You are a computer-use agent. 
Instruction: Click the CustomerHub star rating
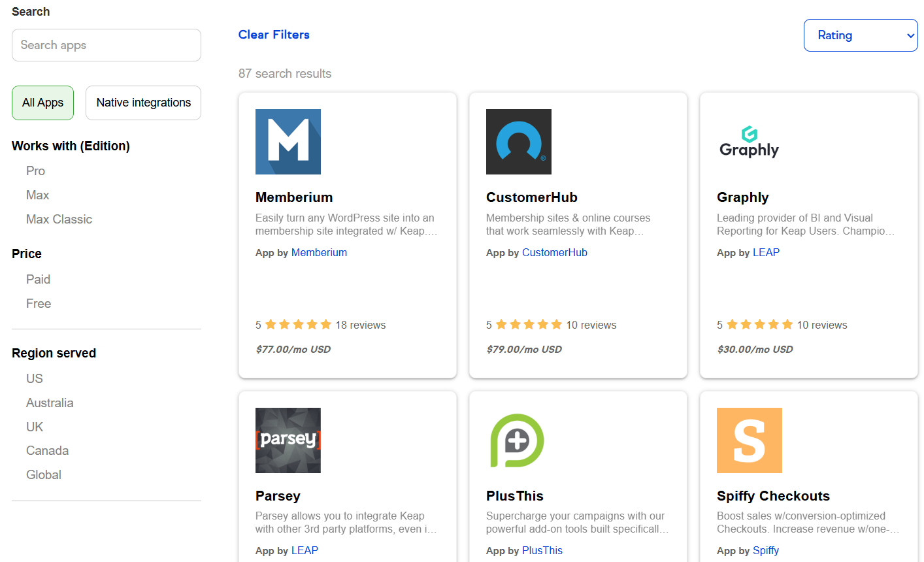tap(529, 325)
